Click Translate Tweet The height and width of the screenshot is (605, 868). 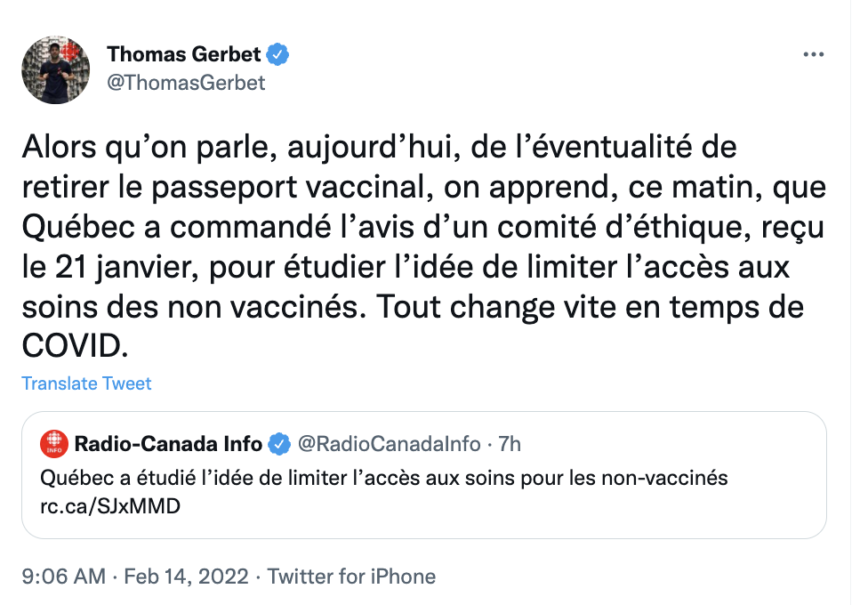[86, 383]
